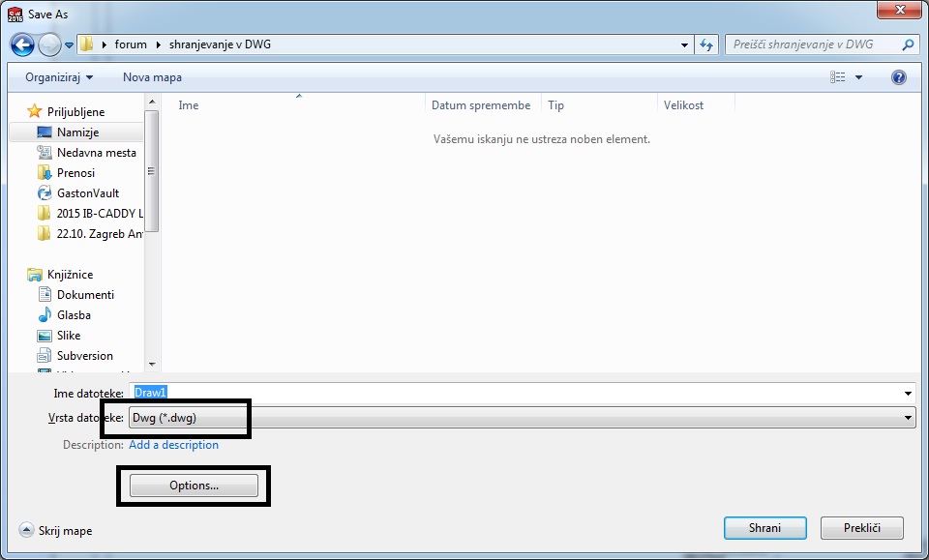Screen dimensions: 929x560
Task: Click the refresh icon beside the address bar
Action: click(x=706, y=44)
